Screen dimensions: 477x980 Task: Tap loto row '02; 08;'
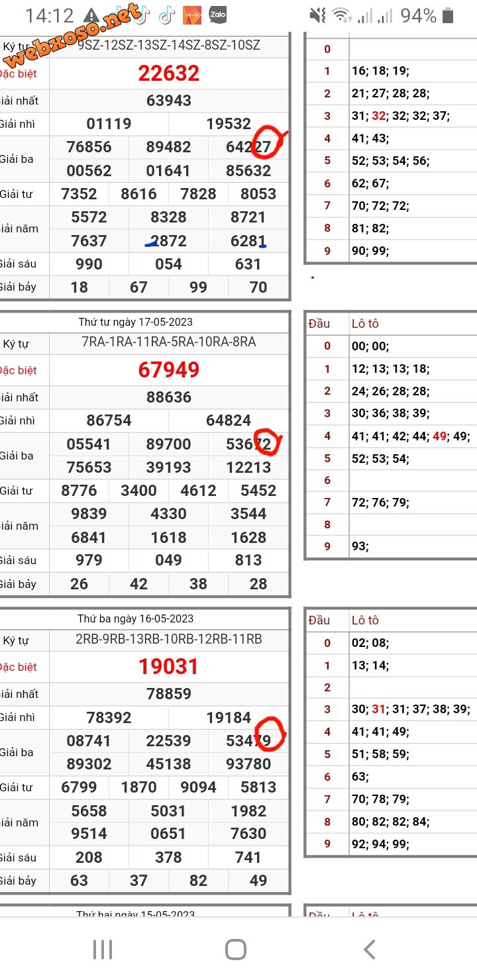pos(370,643)
